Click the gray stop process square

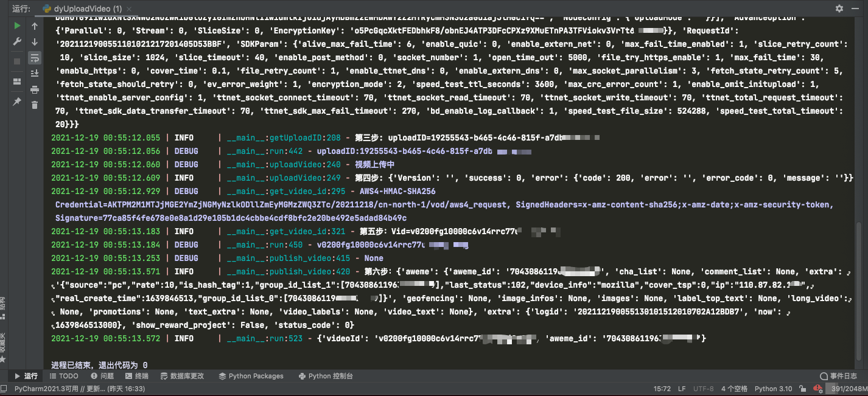pyautogui.click(x=17, y=61)
